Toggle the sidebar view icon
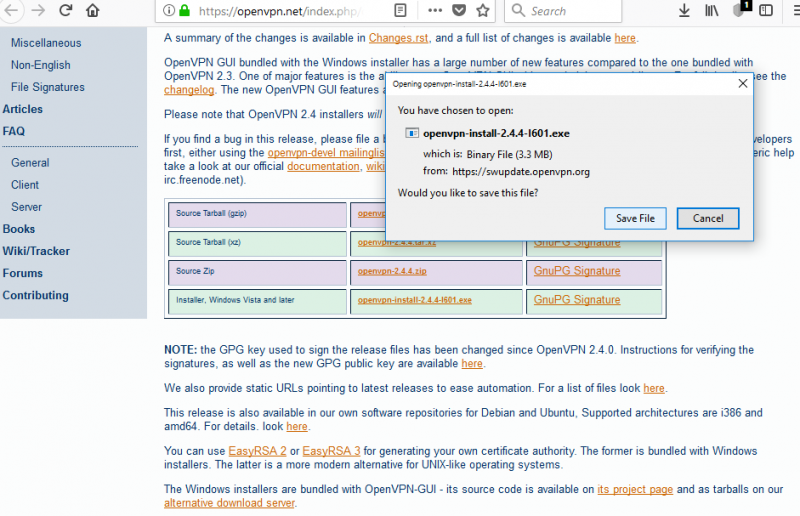Image resolution: width=800 pixels, height=516 pixels. tap(766, 11)
